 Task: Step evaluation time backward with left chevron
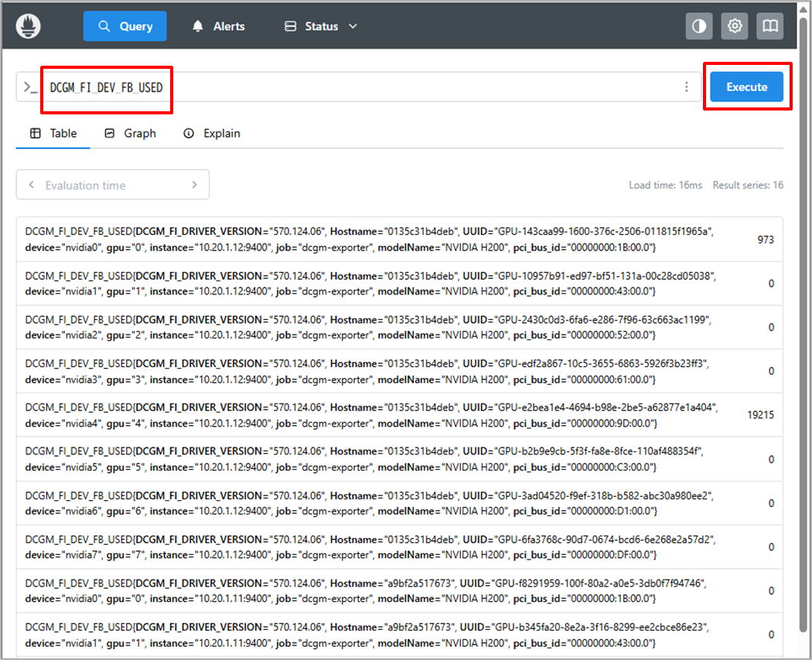tap(31, 185)
